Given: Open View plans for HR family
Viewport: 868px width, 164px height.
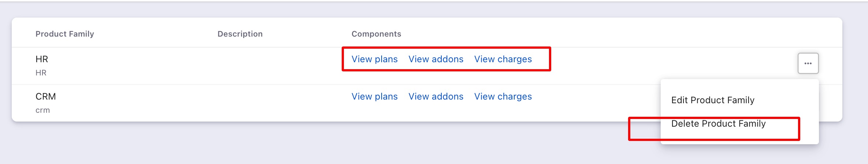Looking at the screenshot, I should click(374, 59).
